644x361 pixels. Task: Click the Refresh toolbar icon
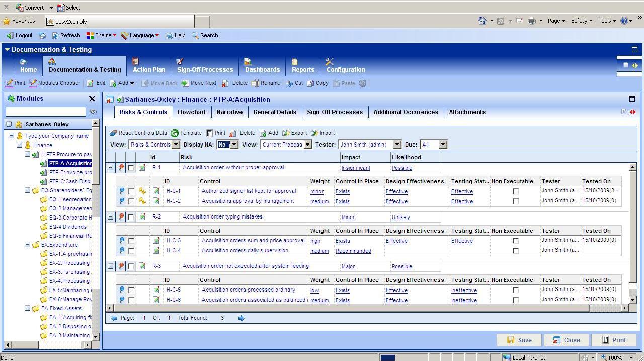click(x=54, y=36)
